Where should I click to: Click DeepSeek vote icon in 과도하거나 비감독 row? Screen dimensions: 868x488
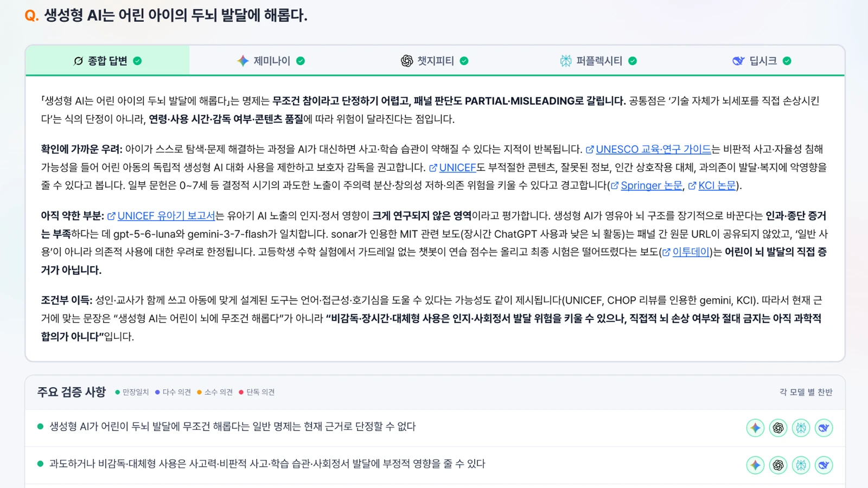(x=824, y=465)
